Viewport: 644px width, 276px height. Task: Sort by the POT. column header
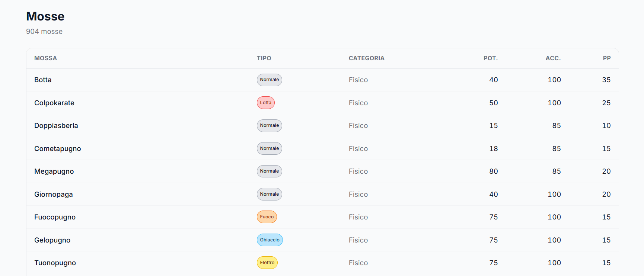pyautogui.click(x=490, y=58)
